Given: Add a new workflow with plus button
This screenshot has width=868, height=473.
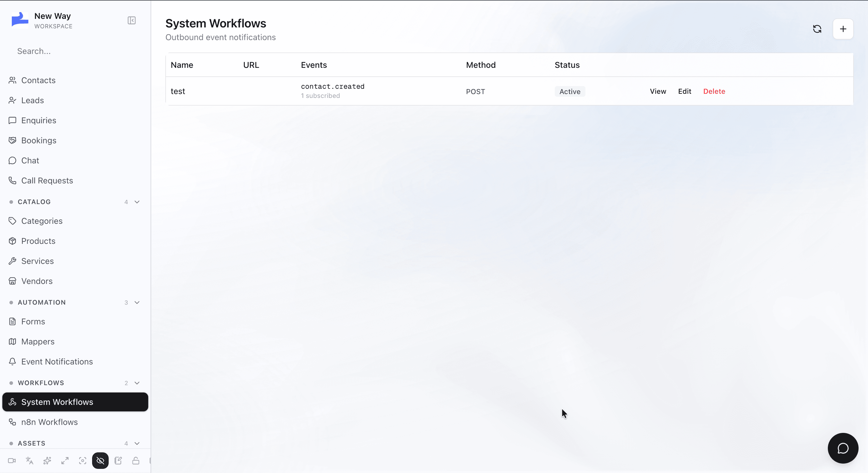Looking at the screenshot, I should pyautogui.click(x=843, y=29).
